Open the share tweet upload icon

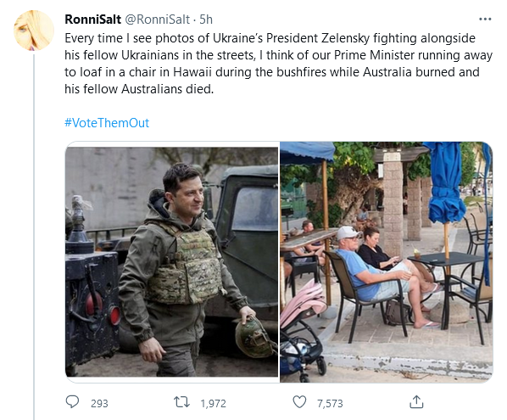click(416, 402)
